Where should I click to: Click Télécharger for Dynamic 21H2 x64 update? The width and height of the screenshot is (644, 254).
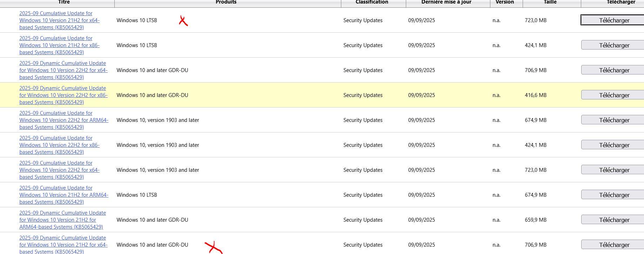(612, 245)
